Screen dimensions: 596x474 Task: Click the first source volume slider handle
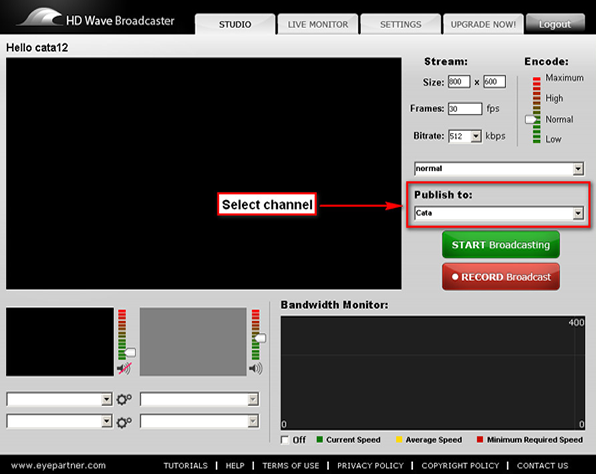[130, 352]
